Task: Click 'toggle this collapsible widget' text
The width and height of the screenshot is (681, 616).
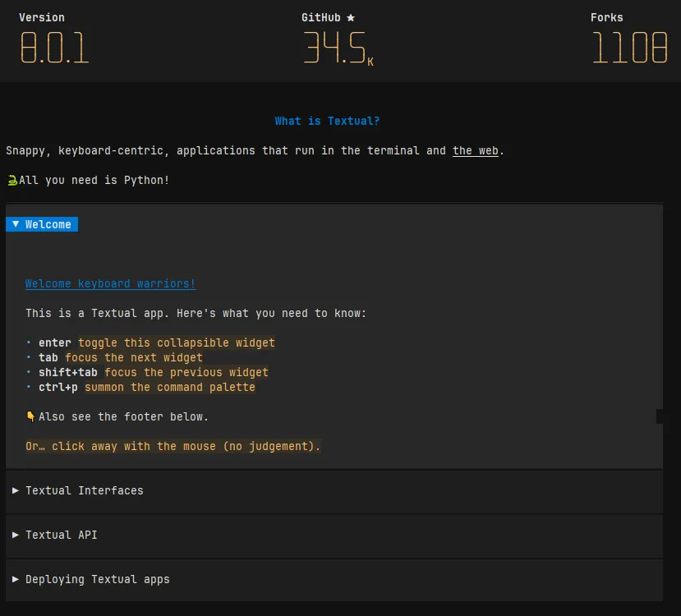Action: 177,343
